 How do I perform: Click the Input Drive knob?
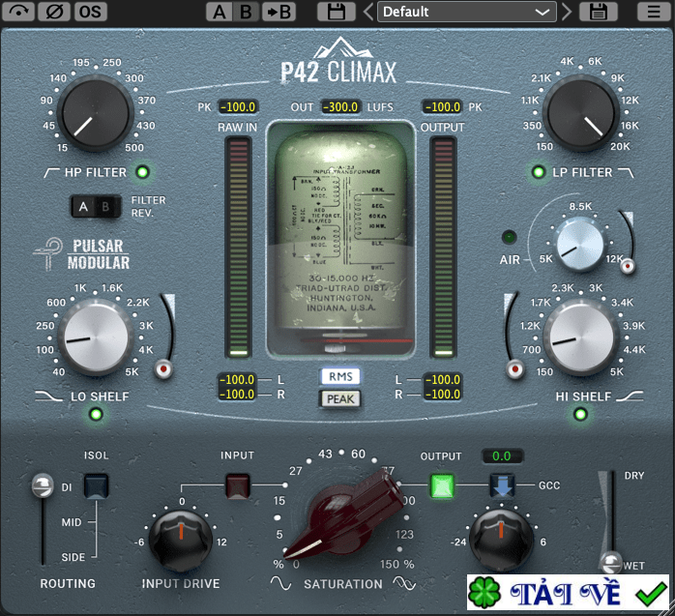click(181, 541)
